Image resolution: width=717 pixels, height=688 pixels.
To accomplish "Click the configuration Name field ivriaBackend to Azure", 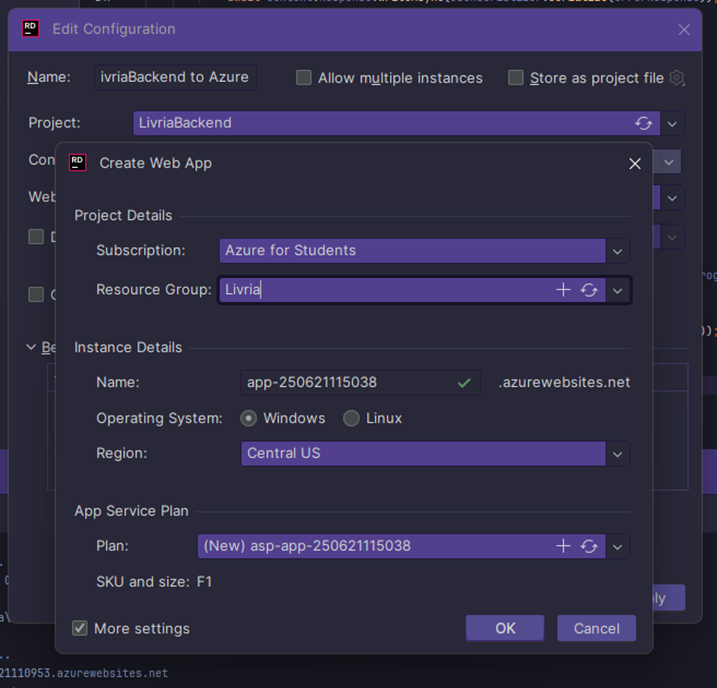I will 175,77.
